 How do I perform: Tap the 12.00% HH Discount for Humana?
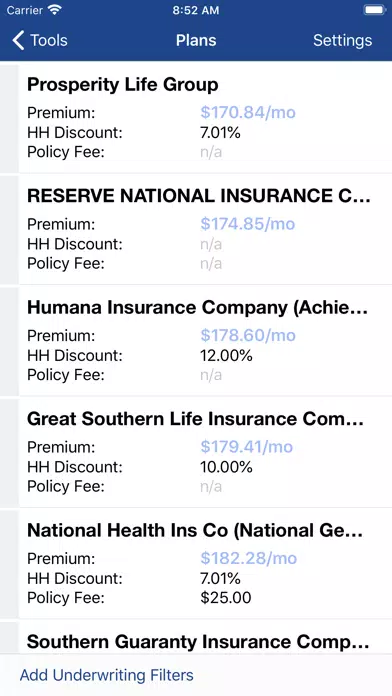pyautogui.click(x=226, y=355)
